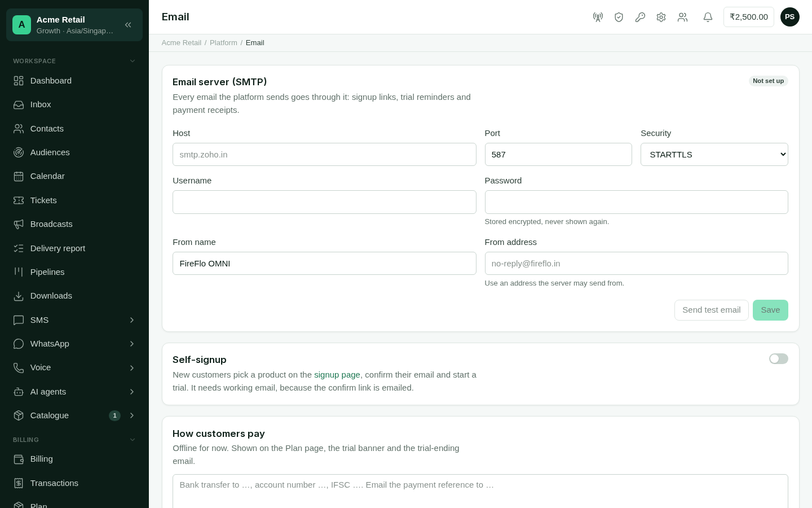Screen dimensions: 812x508
Task: Open Inbox from the sidebar
Action: pos(74,104)
